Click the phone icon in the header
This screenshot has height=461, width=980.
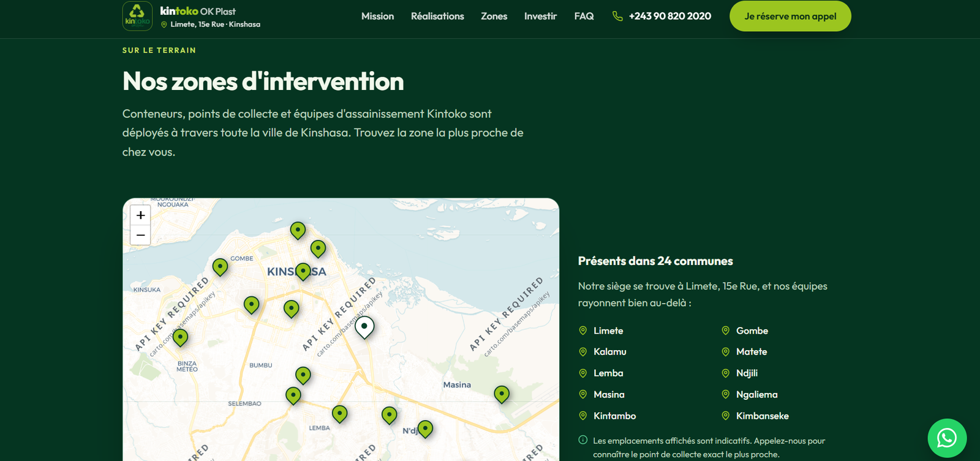[617, 16]
